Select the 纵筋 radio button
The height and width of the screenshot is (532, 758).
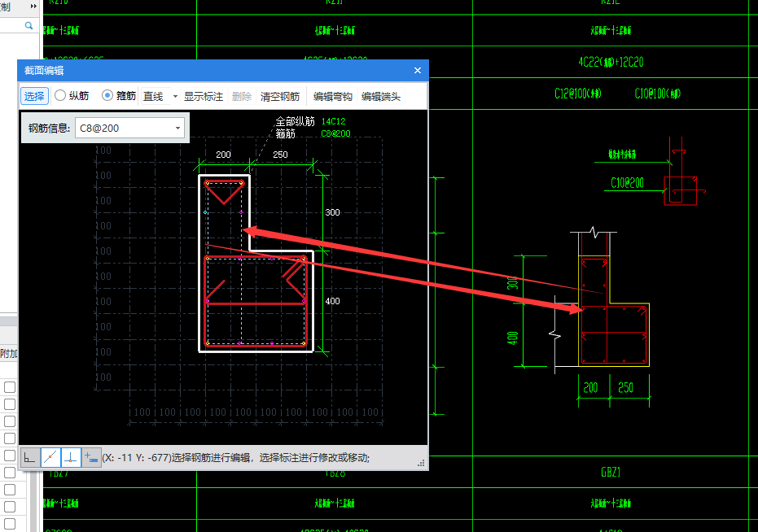(x=72, y=96)
